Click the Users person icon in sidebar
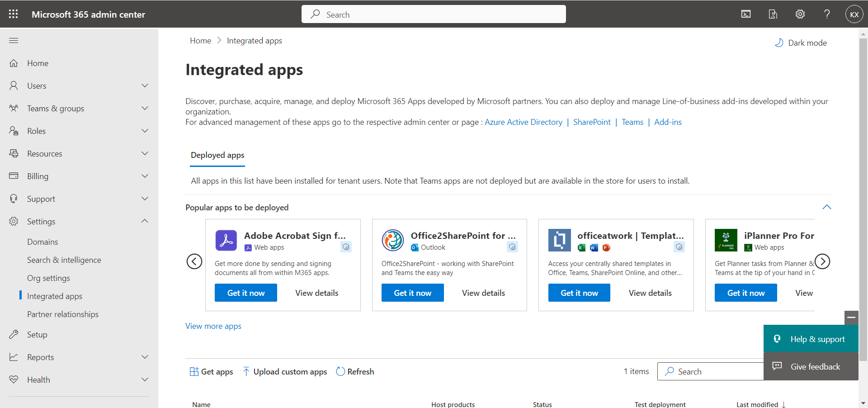This screenshot has height=408, width=868. coord(14,85)
